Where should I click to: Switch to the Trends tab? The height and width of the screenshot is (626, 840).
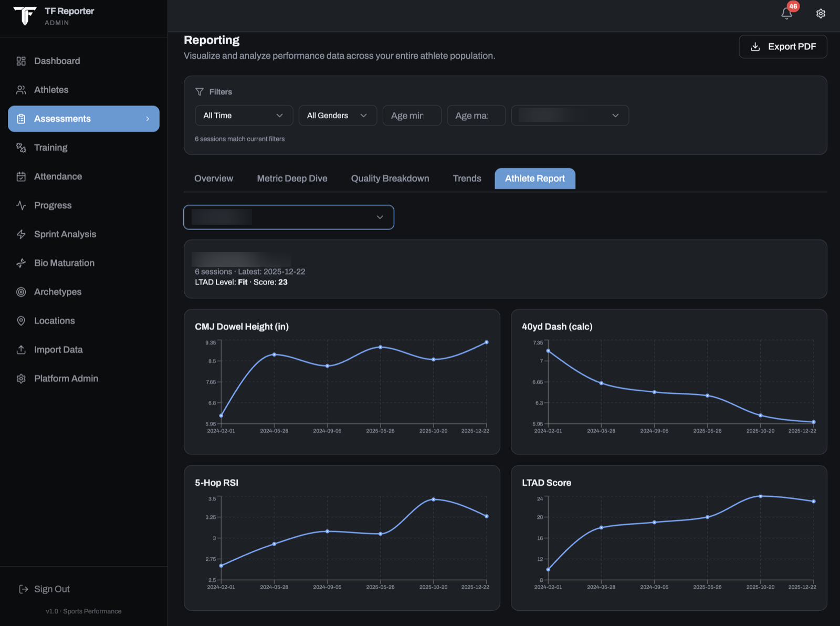pyautogui.click(x=467, y=179)
